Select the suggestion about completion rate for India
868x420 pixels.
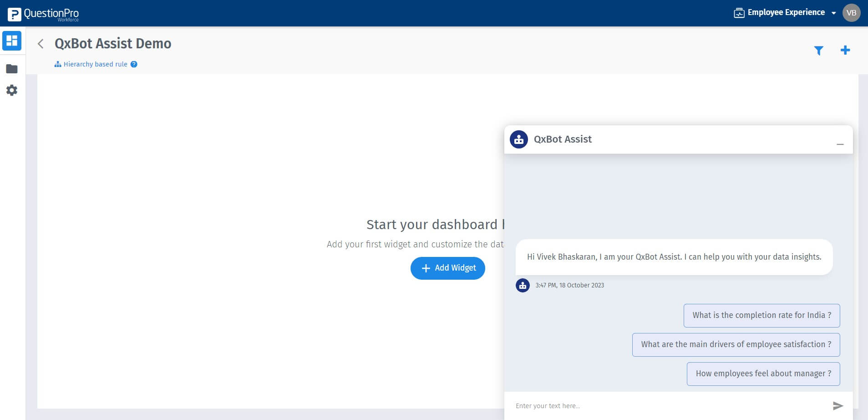(x=761, y=315)
